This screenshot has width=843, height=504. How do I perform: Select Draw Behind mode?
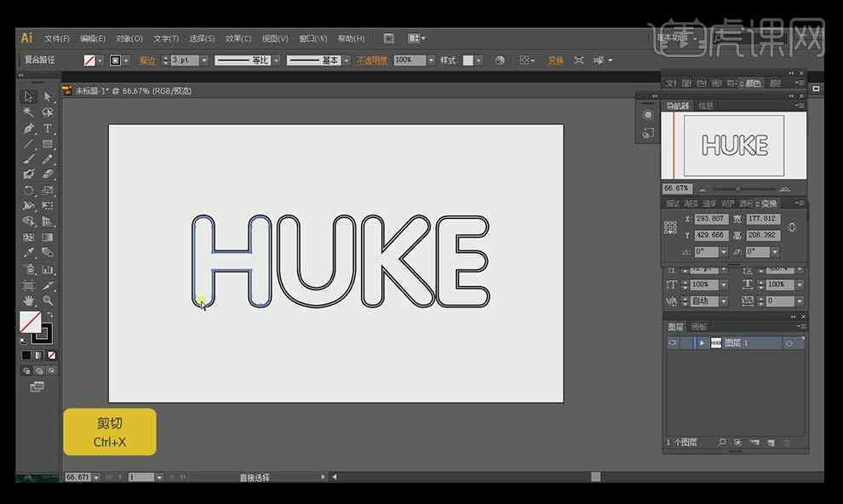coord(38,370)
